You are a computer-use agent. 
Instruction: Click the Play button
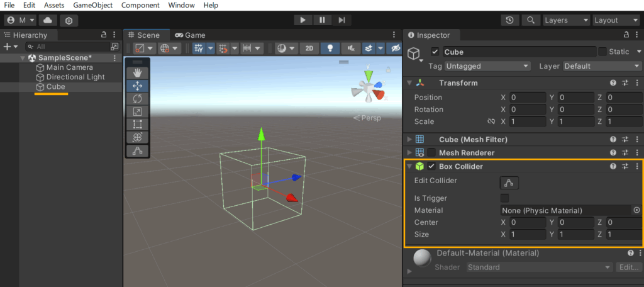(303, 20)
